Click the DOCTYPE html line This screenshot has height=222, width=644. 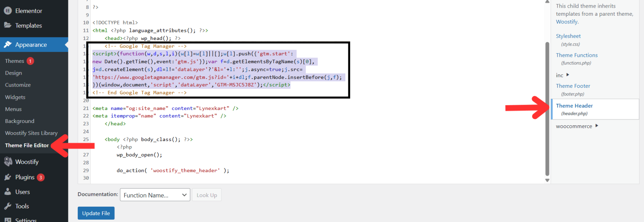click(115, 23)
